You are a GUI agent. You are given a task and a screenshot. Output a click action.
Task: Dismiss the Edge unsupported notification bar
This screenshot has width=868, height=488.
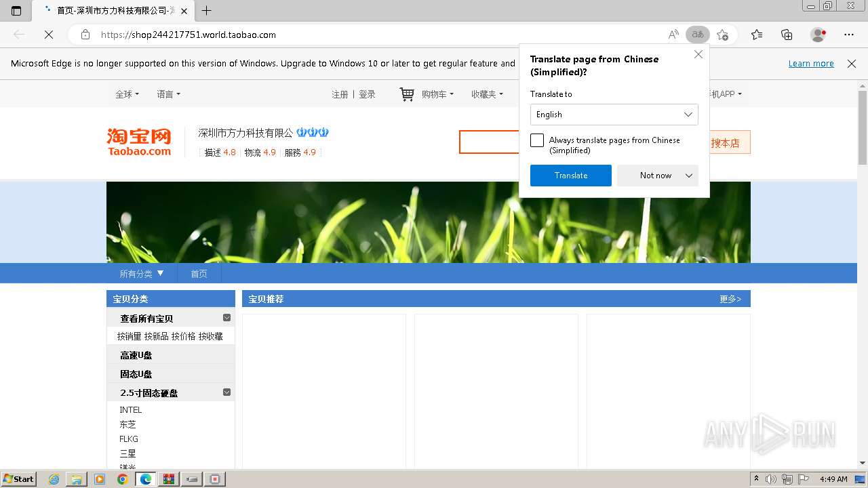point(852,63)
